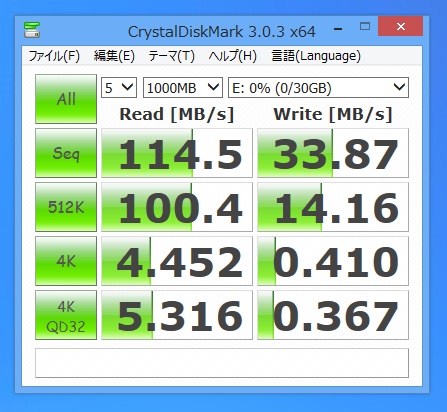Screen dimensions: 447x412
Task: Click the CrystalDiskMark app icon in title bar
Action: (32, 30)
